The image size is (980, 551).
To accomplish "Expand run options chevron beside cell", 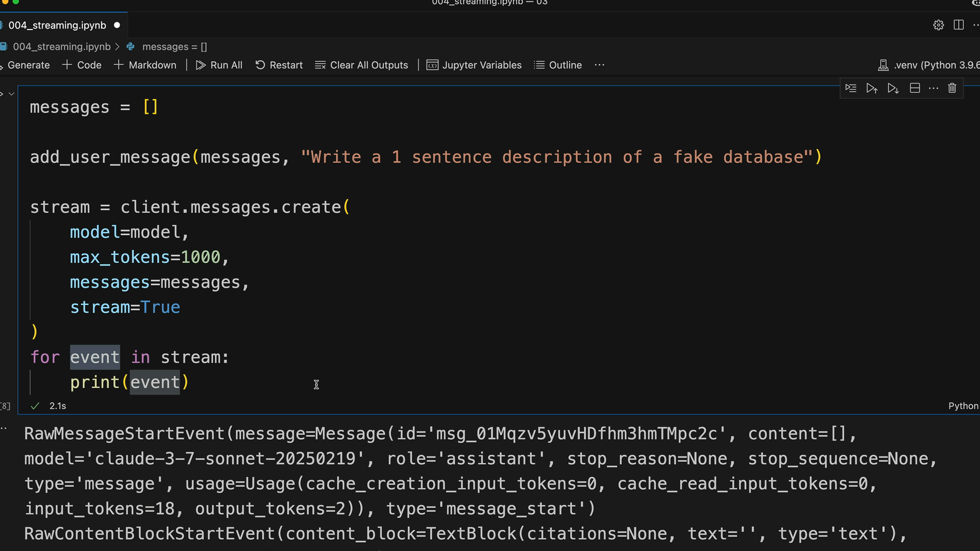I will click(x=11, y=94).
